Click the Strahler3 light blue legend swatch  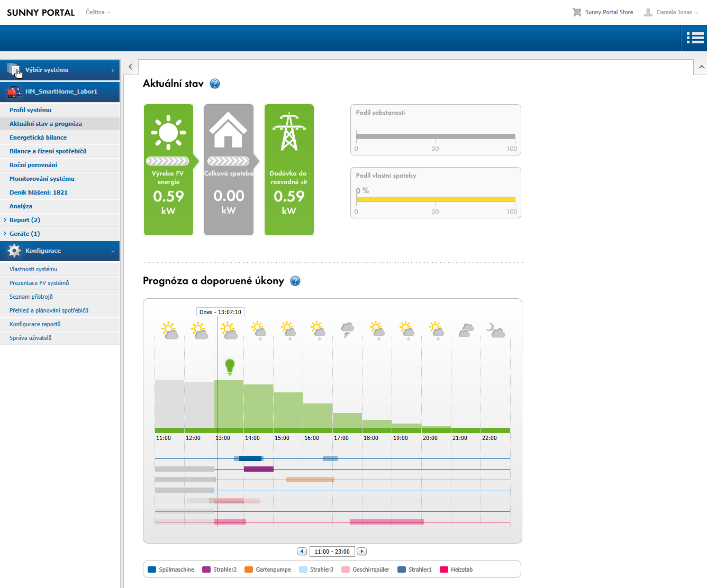click(x=303, y=569)
